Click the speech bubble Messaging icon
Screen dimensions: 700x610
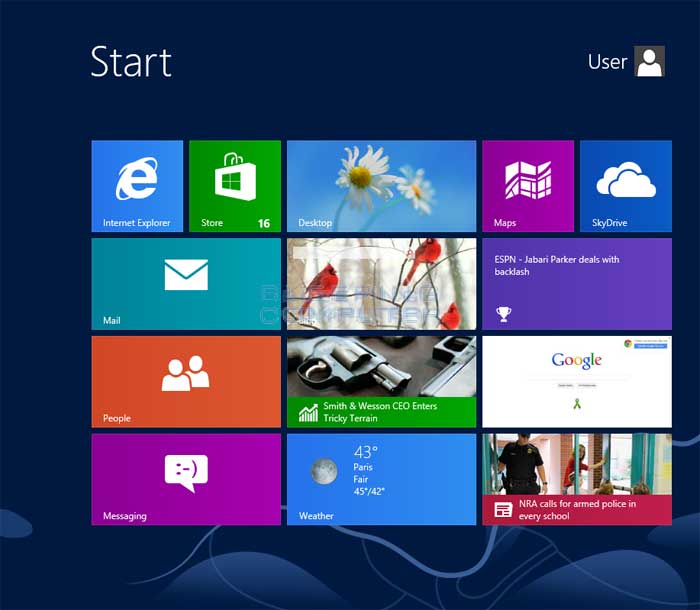pos(186,473)
